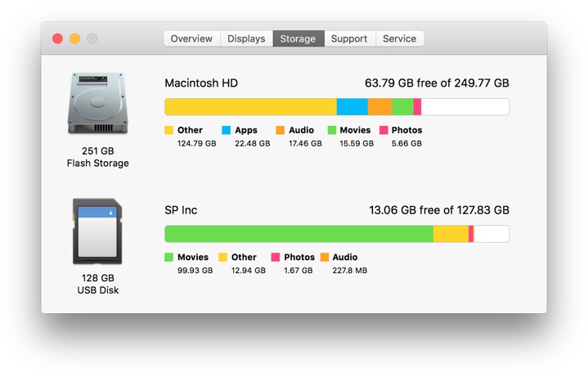588x377 pixels.
Task: Click the Macintosh HD flash storage drive icon
Action: [97, 104]
